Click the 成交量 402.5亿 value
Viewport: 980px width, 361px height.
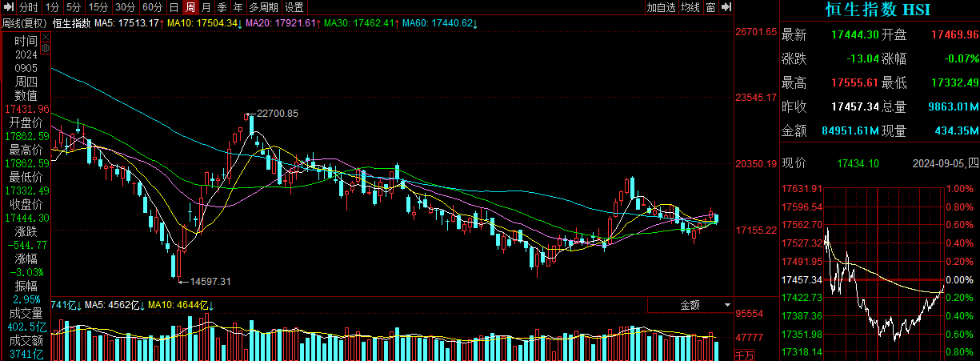coord(26,327)
